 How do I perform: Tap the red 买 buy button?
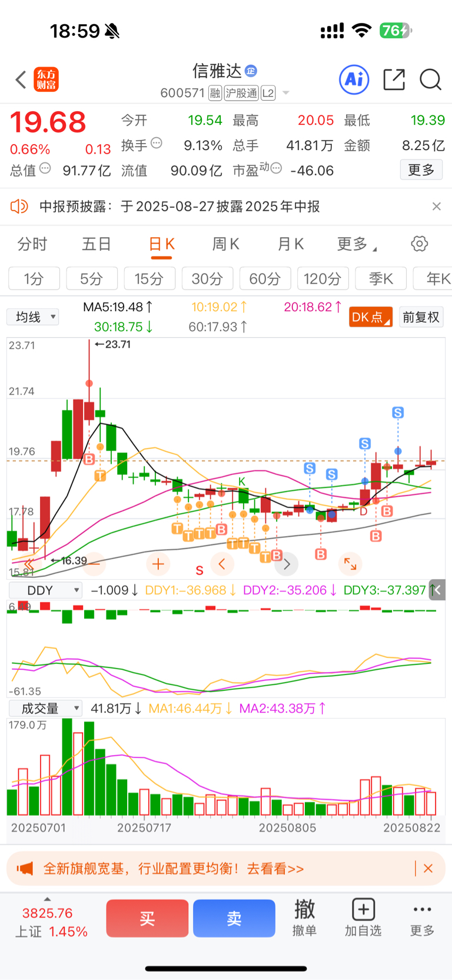click(x=147, y=918)
